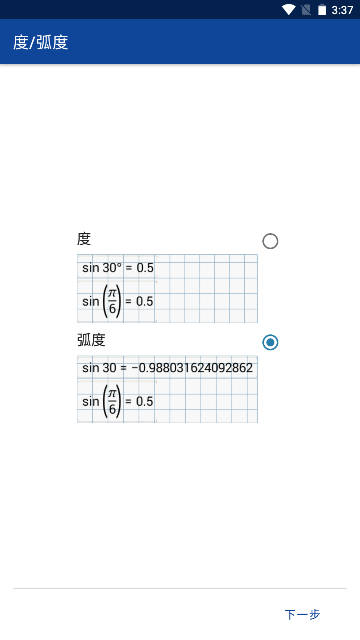
Task: Tap the 弧度 option label
Action: pyautogui.click(x=91, y=340)
